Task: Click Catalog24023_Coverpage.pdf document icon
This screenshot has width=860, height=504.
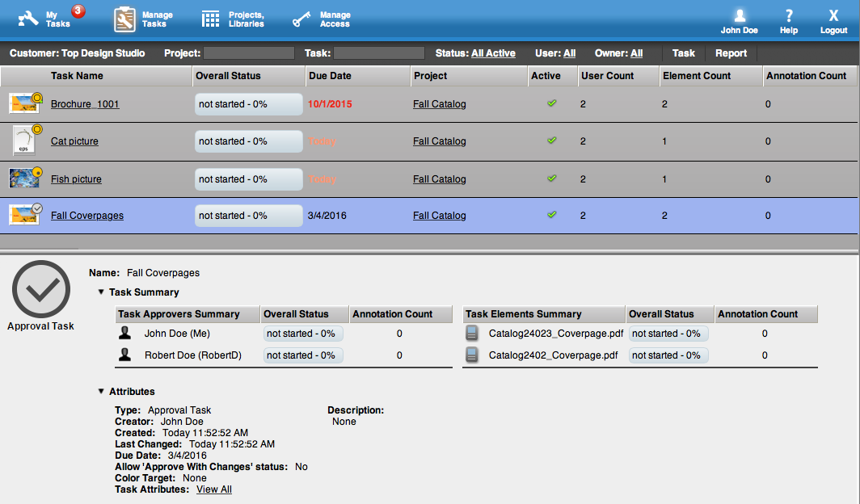Action: click(x=472, y=334)
